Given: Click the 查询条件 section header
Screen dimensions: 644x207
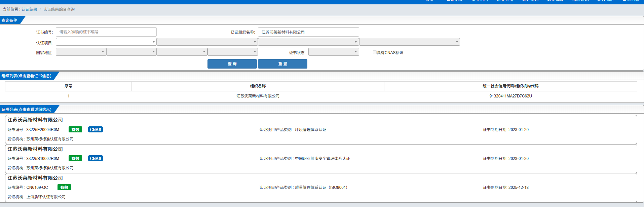Looking at the screenshot, I should pyautogui.click(x=9, y=20).
